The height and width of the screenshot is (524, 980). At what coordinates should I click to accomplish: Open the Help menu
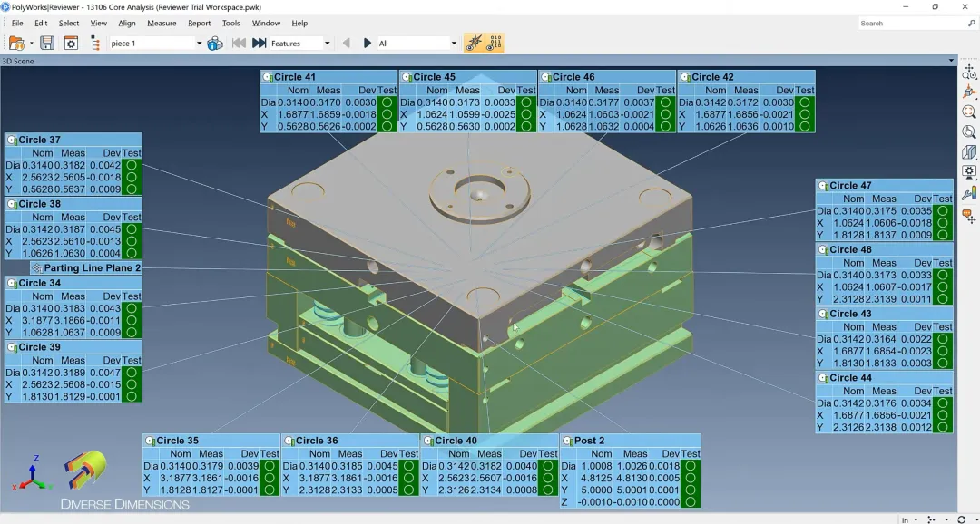[299, 23]
